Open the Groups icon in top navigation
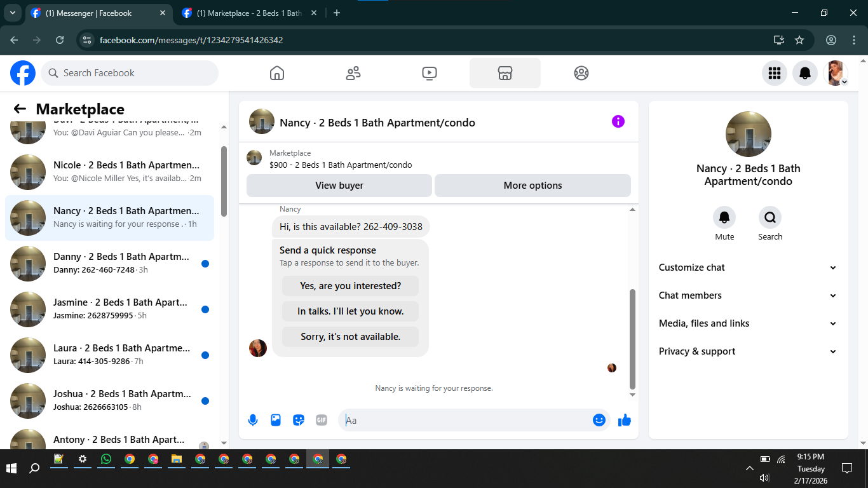The width and height of the screenshot is (868, 488). [x=581, y=73]
